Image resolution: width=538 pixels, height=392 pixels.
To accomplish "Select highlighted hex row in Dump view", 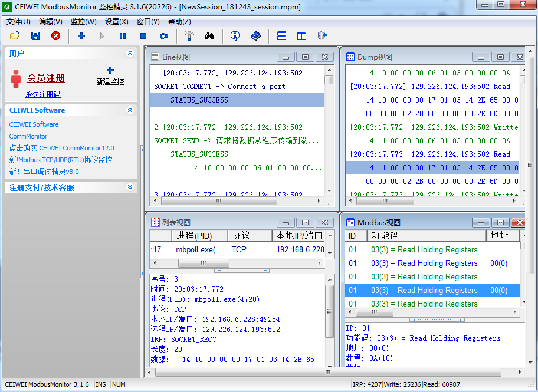I will pos(432,168).
